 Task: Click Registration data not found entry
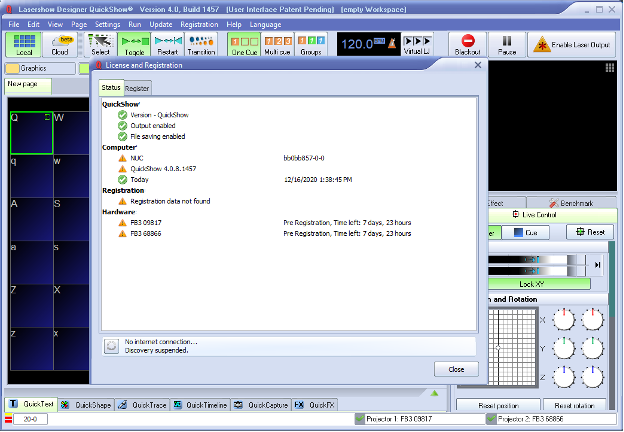click(x=170, y=201)
